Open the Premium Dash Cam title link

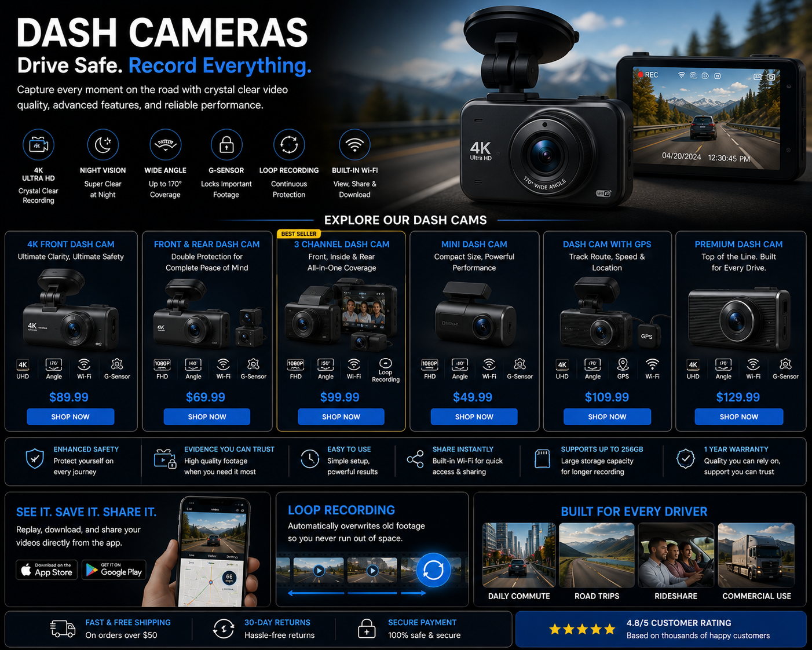coord(738,244)
